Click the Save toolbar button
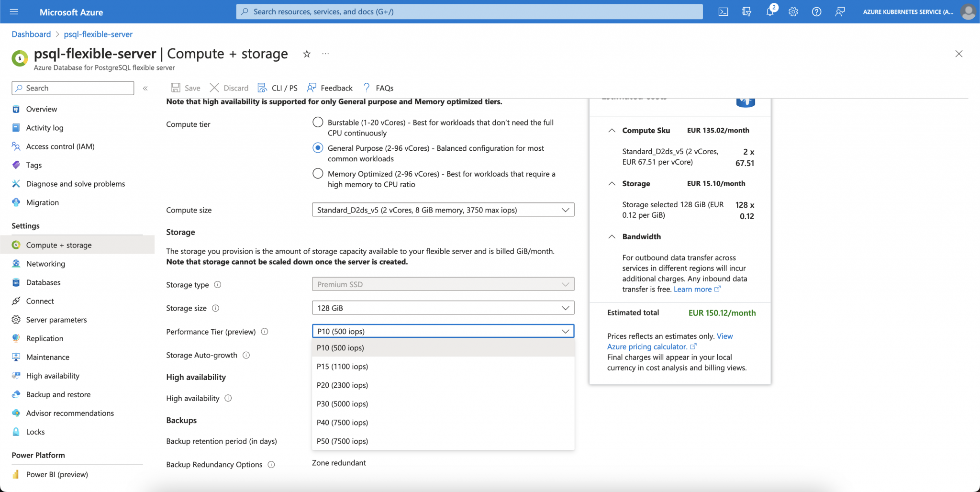Viewport: 980px width, 492px height. click(x=186, y=88)
